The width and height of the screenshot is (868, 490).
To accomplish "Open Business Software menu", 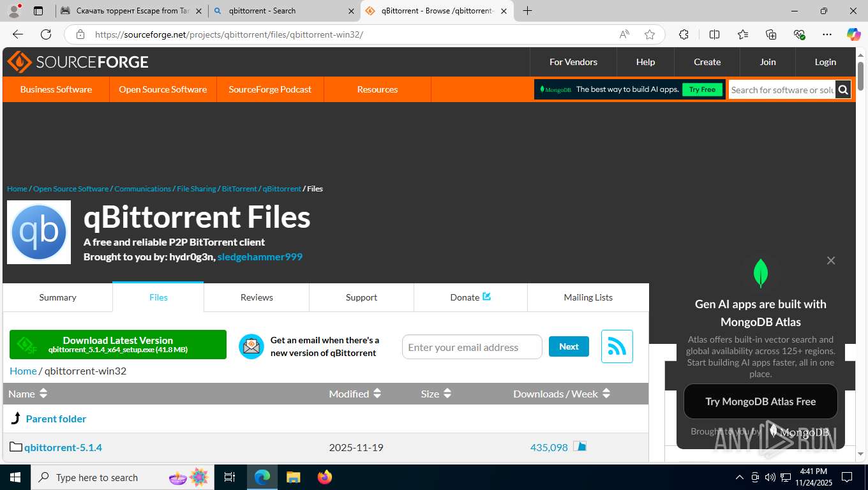I will (56, 89).
